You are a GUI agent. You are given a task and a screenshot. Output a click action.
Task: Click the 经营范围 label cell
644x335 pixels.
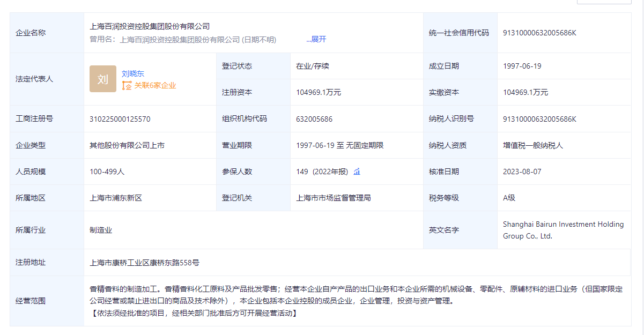click(47, 301)
